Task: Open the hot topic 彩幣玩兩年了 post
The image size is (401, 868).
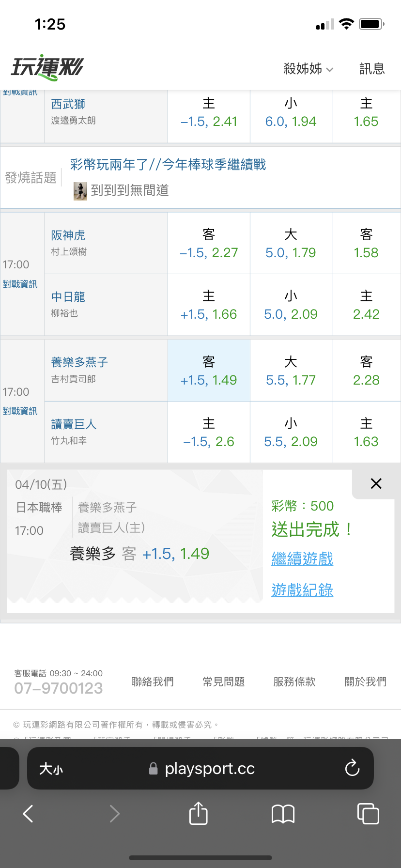Action: 168,165
